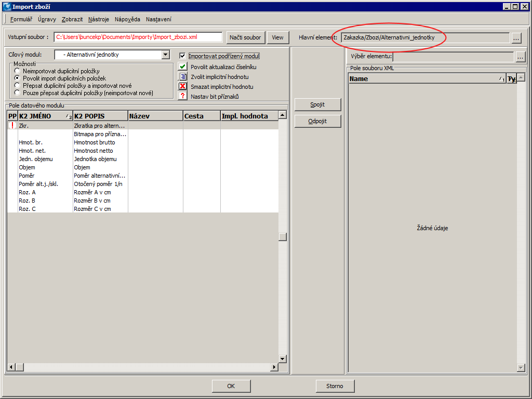Screen dimensions: 532x399
Task: Select the Hmot. br. row
Action: 143,142
